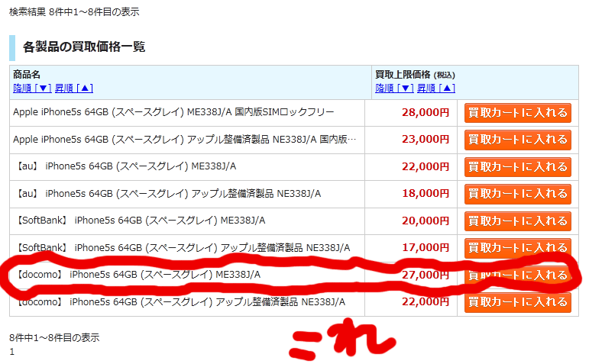Select the 【docomo】 iPhone5s 64GB ME338J/A product name

(138, 275)
